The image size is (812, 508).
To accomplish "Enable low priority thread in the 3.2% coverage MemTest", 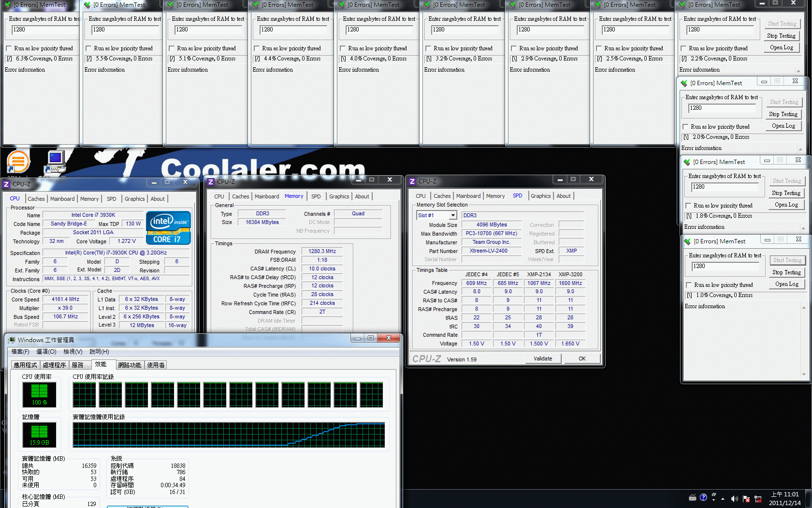I will coord(428,48).
